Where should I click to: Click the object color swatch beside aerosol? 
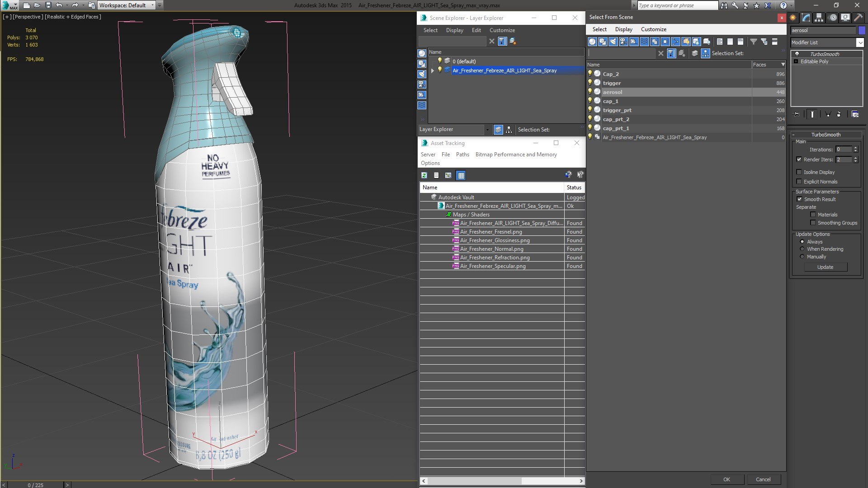862,30
